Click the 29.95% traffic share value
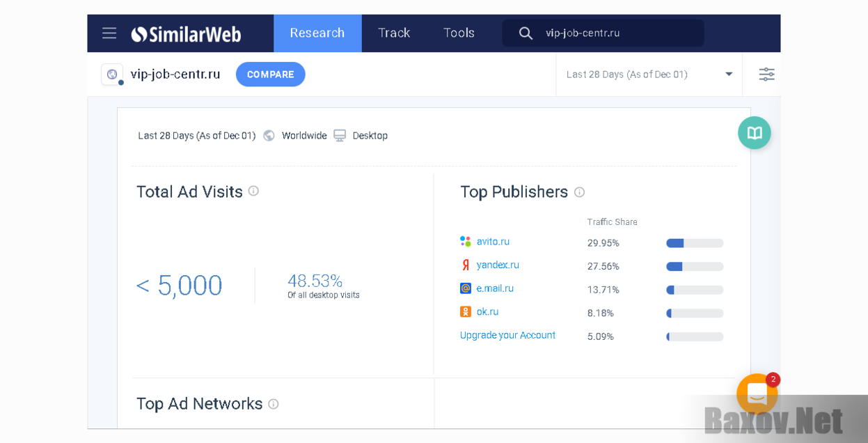The image size is (868, 443). [x=603, y=243]
